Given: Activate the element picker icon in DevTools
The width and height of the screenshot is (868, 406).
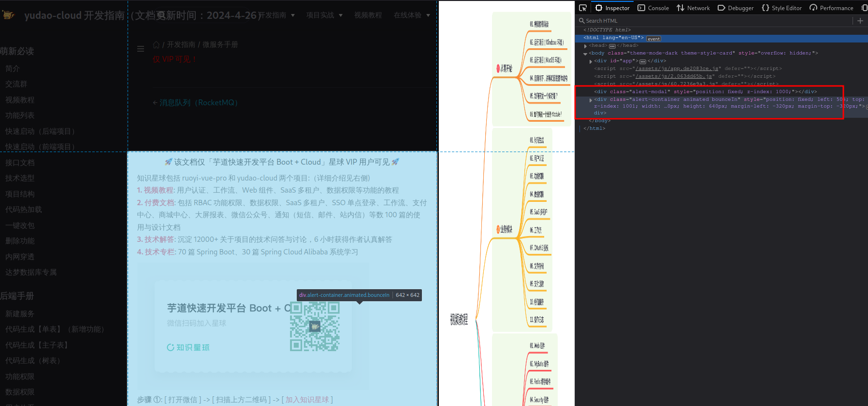Looking at the screenshot, I should (583, 8).
